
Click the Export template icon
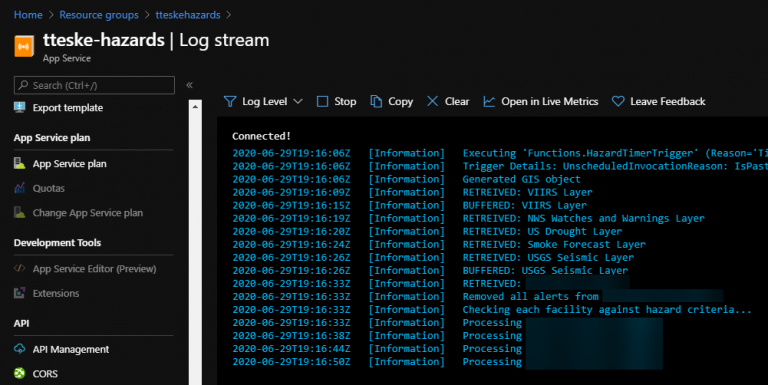(x=20, y=107)
